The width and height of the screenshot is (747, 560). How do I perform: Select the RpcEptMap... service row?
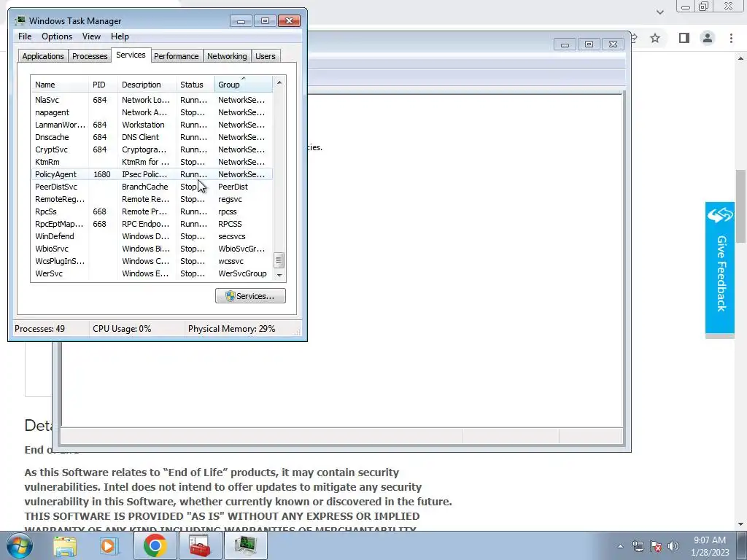click(x=152, y=224)
